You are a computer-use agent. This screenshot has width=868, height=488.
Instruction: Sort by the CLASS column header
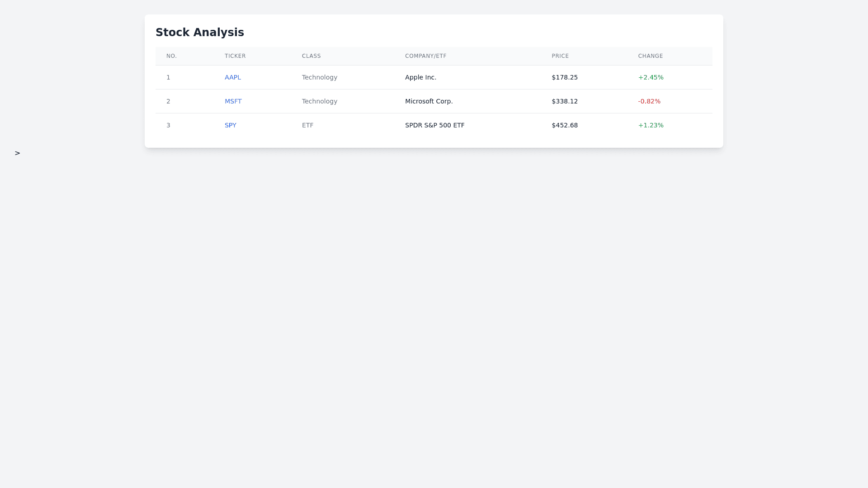[x=311, y=56]
